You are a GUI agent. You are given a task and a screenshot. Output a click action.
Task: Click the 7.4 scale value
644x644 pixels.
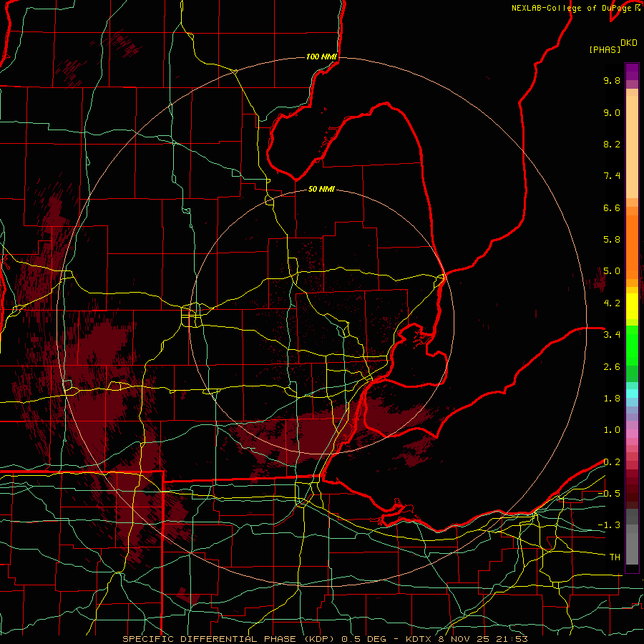click(x=612, y=176)
